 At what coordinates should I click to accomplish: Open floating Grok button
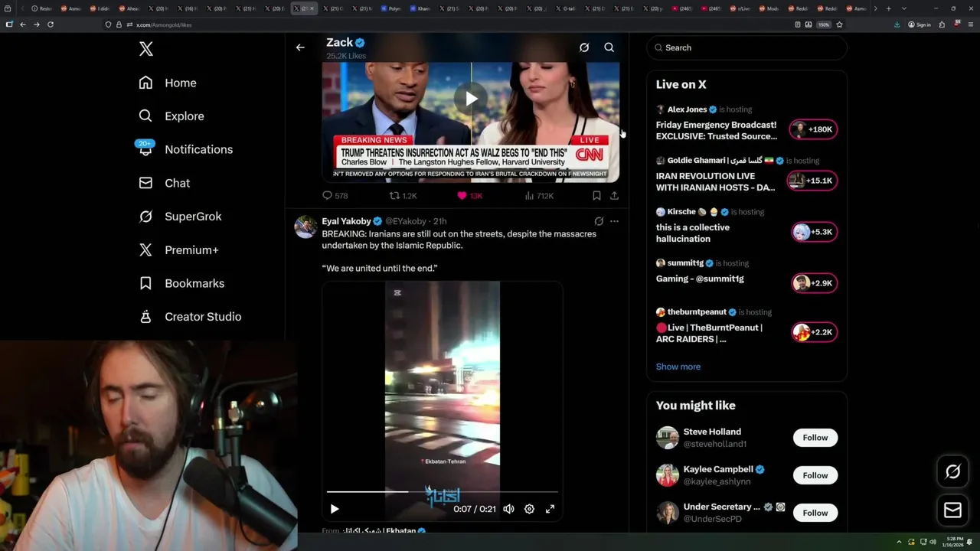952,472
